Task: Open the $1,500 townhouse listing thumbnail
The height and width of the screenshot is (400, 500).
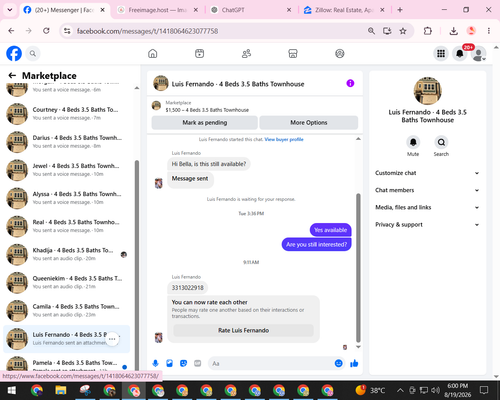Action: point(156,106)
